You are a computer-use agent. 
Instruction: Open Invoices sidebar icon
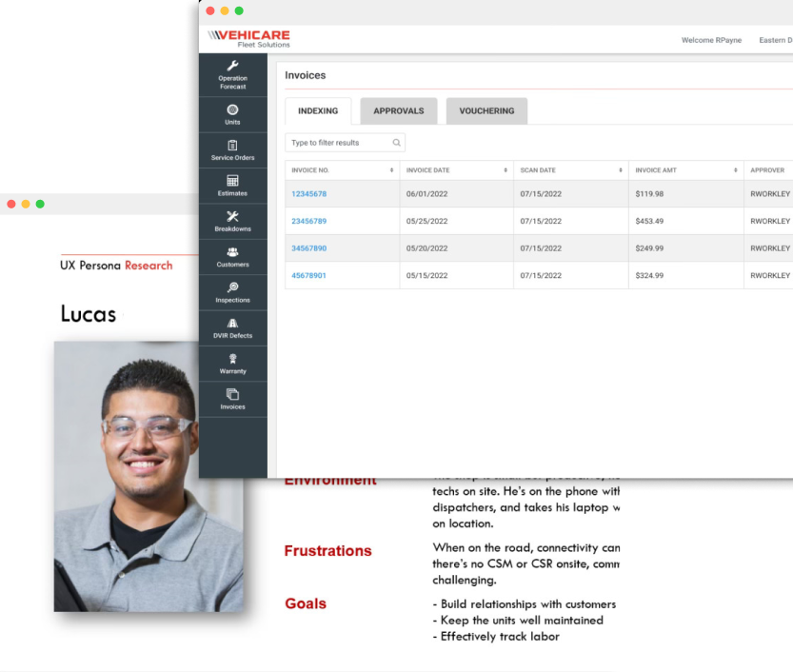point(232,394)
